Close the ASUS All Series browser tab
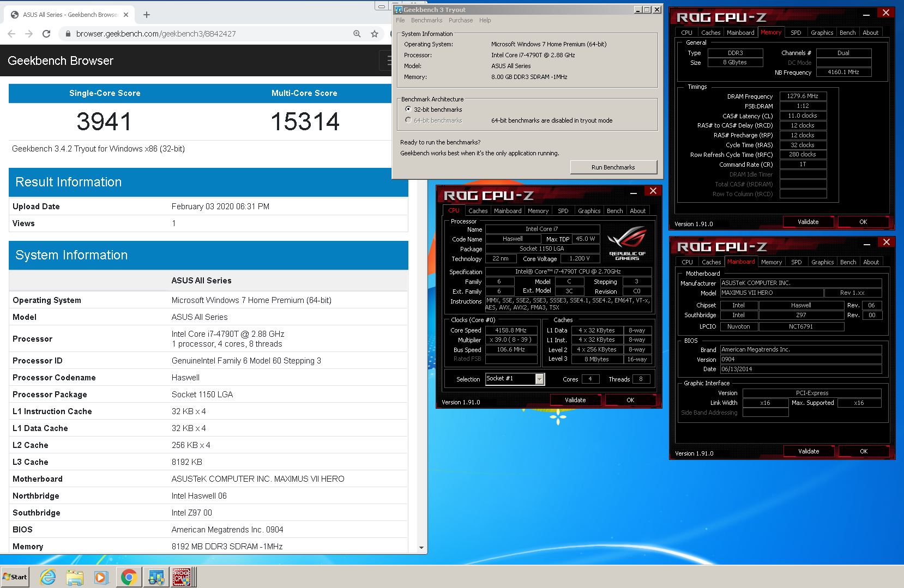Screen dimensions: 904x588 (126, 15)
